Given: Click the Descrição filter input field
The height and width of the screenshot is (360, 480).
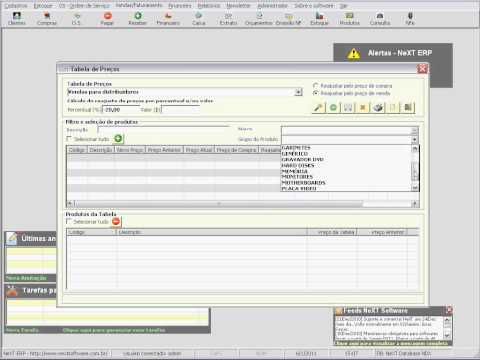Looking at the screenshot, I should (x=164, y=130).
